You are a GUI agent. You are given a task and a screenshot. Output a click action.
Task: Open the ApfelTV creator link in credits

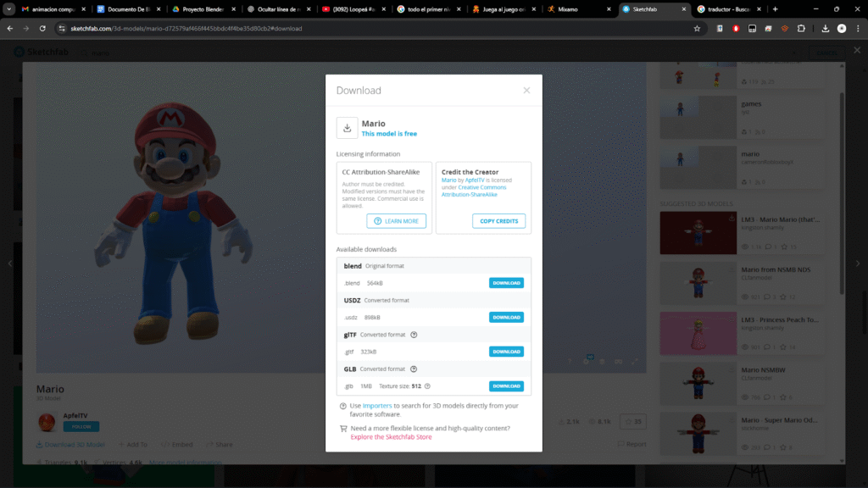pyautogui.click(x=475, y=180)
